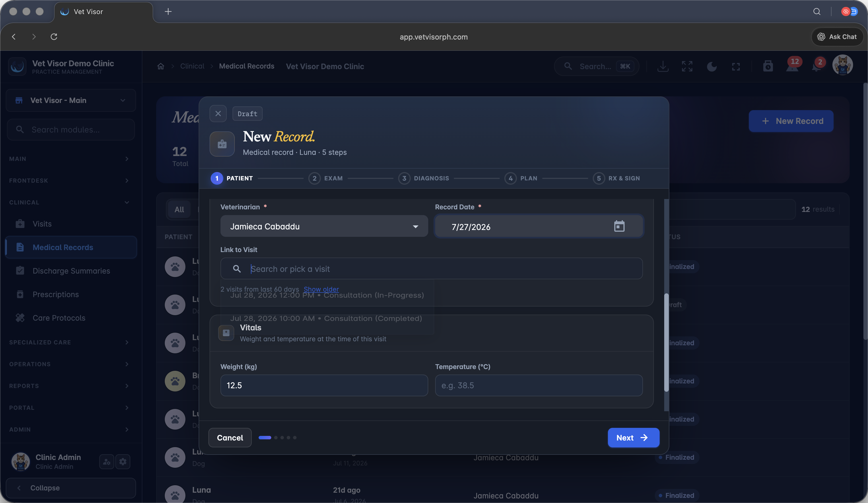Image resolution: width=868 pixels, height=503 pixels.
Task: Click the Record Date field
Action: point(539,226)
